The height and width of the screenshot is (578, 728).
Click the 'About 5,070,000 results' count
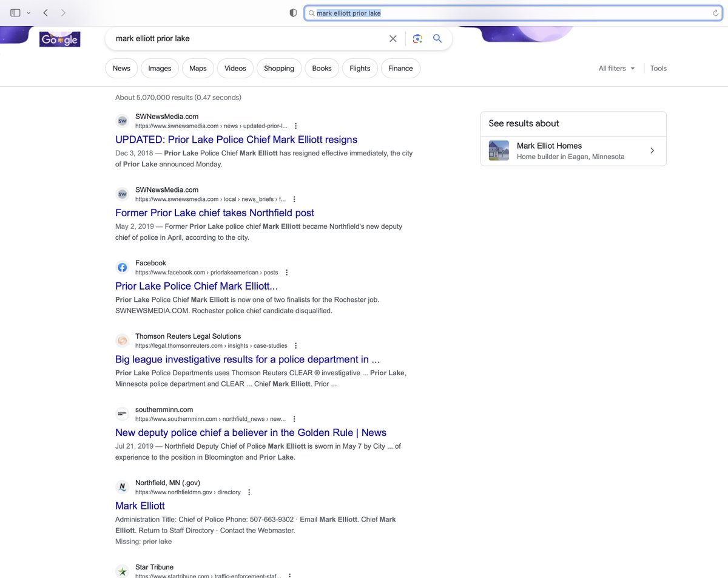[x=178, y=97]
